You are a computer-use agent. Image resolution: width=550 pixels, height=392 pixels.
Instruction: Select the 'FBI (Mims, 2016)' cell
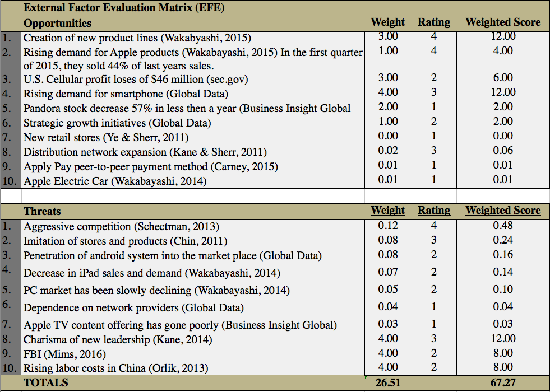pyautogui.click(x=64, y=354)
